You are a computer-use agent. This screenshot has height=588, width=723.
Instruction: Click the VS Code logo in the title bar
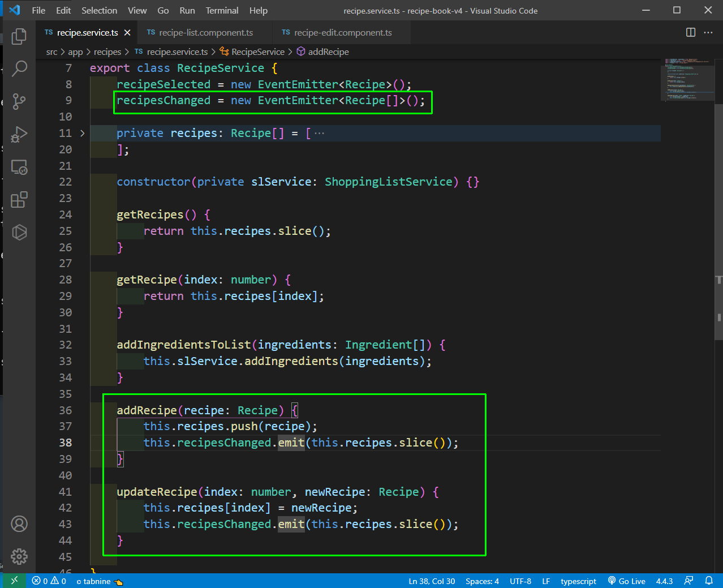pyautogui.click(x=15, y=10)
